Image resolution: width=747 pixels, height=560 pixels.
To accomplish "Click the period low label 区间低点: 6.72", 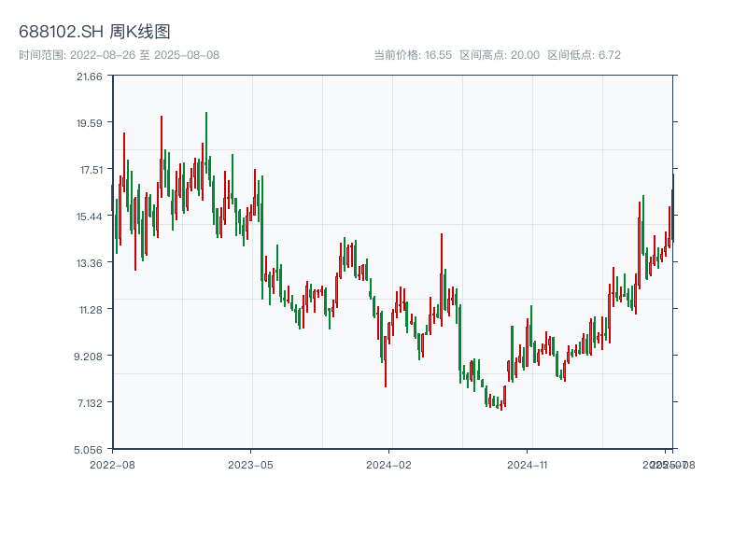I will click(585, 55).
